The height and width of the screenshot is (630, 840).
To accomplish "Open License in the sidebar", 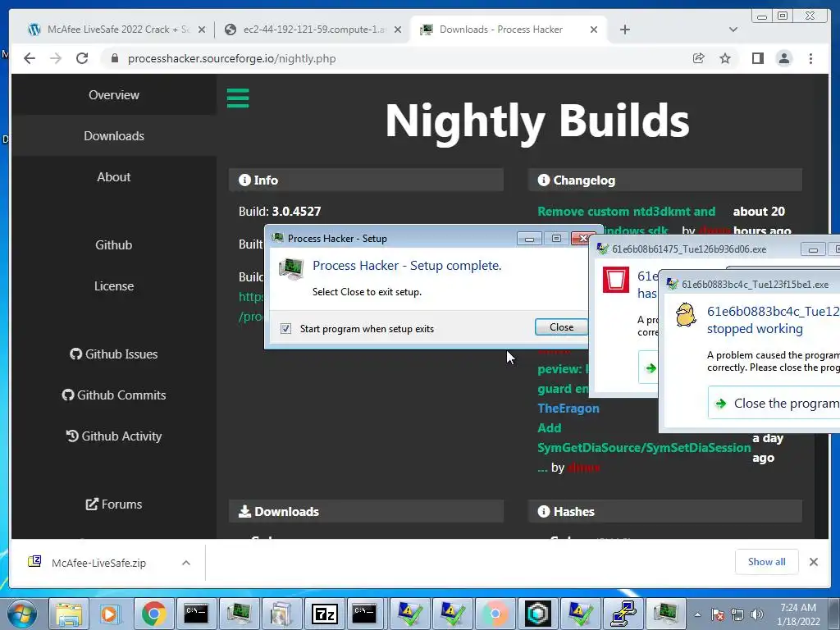I will pos(114,286).
